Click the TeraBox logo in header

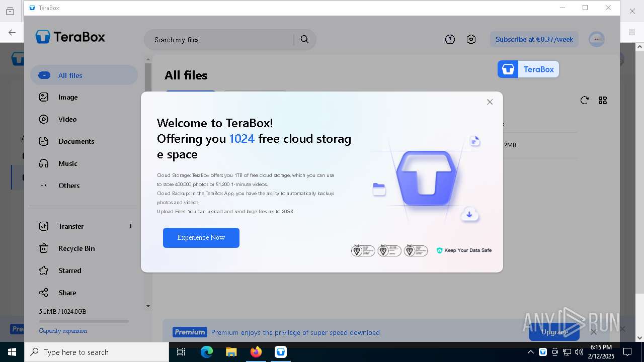[70, 37]
